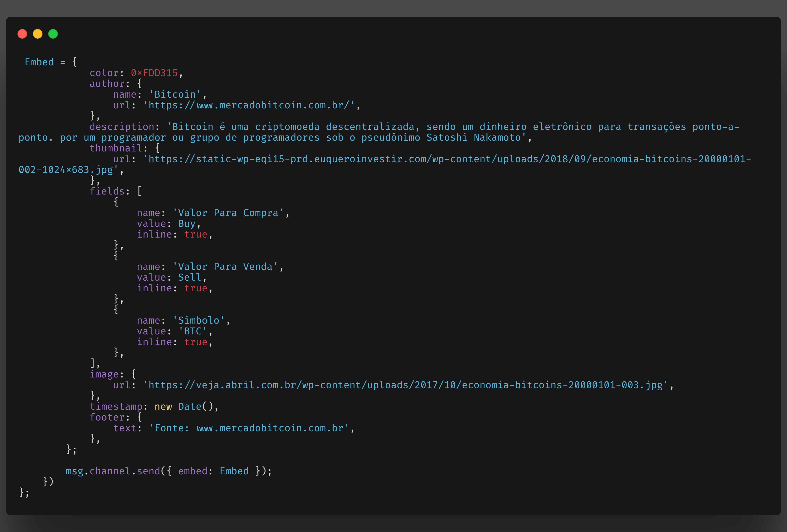
Task: Click the fields keyword opening the array
Action: click(x=107, y=191)
